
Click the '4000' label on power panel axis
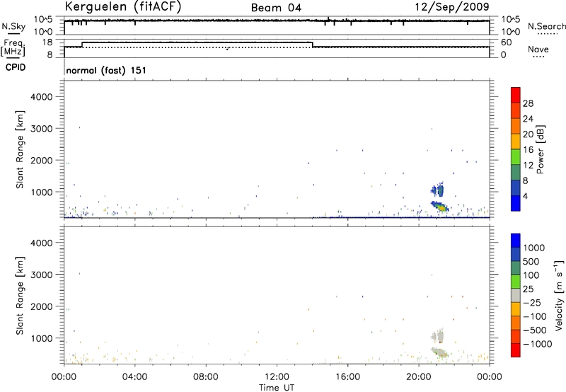[x=42, y=97]
